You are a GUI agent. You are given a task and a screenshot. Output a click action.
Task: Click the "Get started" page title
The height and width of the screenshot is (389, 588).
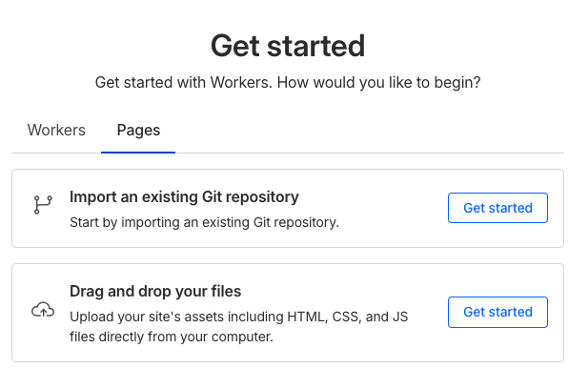[287, 45]
